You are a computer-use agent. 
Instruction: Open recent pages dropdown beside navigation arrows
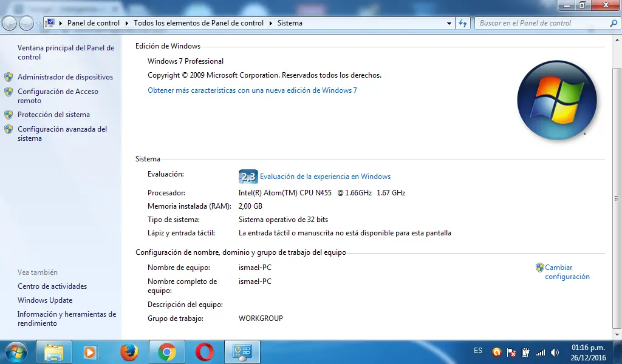[38, 24]
